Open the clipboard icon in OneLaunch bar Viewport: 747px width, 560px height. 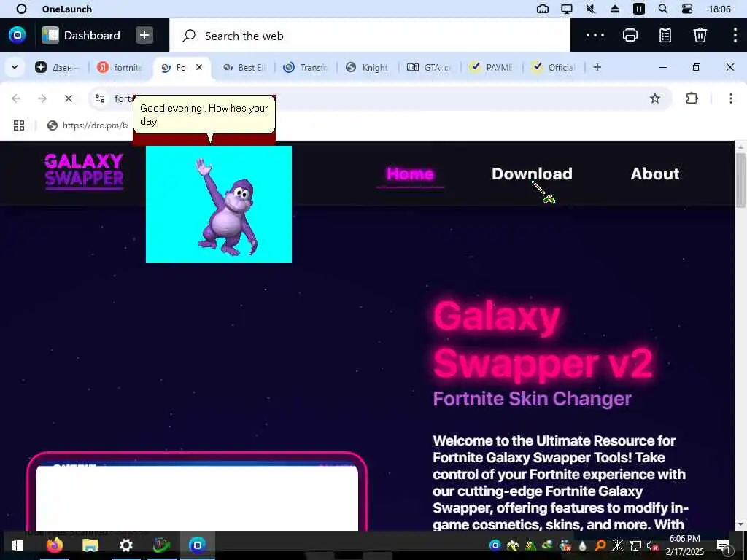(665, 35)
